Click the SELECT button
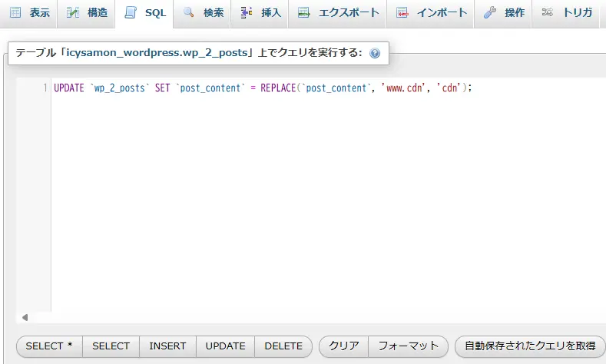The width and height of the screenshot is (606, 364). click(111, 346)
